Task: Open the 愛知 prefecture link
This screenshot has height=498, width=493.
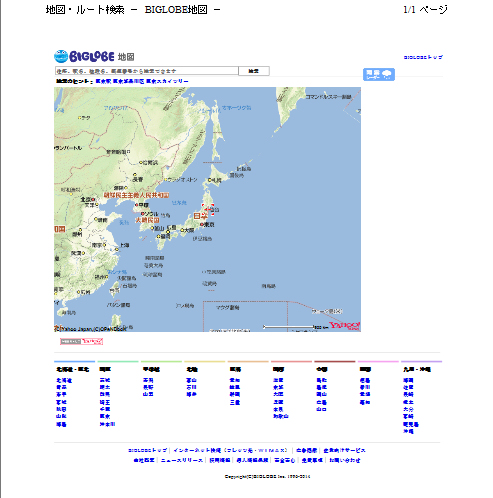Action: click(x=235, y=380)
